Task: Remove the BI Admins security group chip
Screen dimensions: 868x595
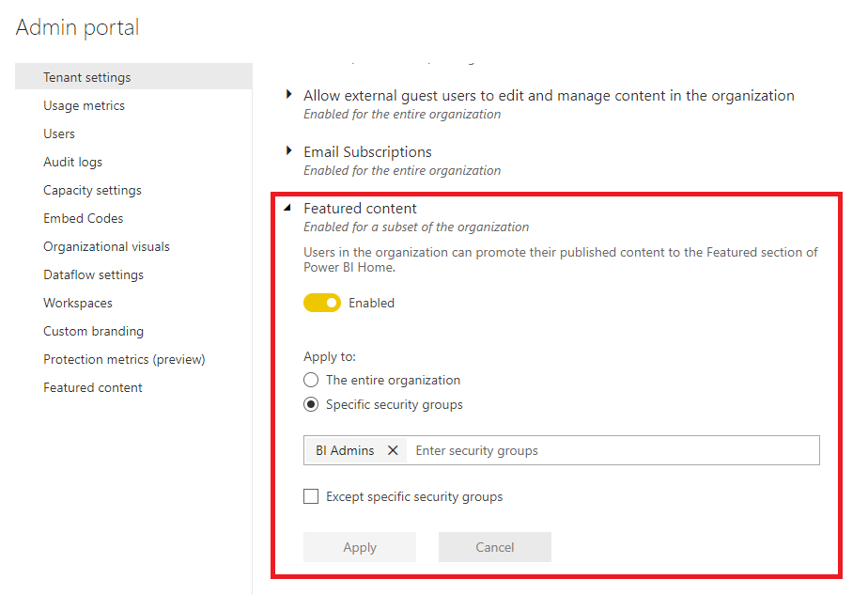Action: [393, 449]
